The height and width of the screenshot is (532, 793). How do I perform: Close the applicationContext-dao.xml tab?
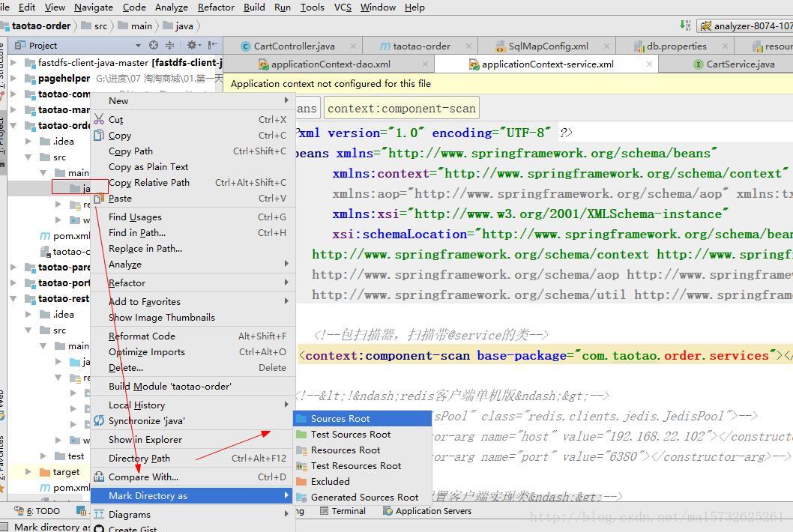[425, 64]
